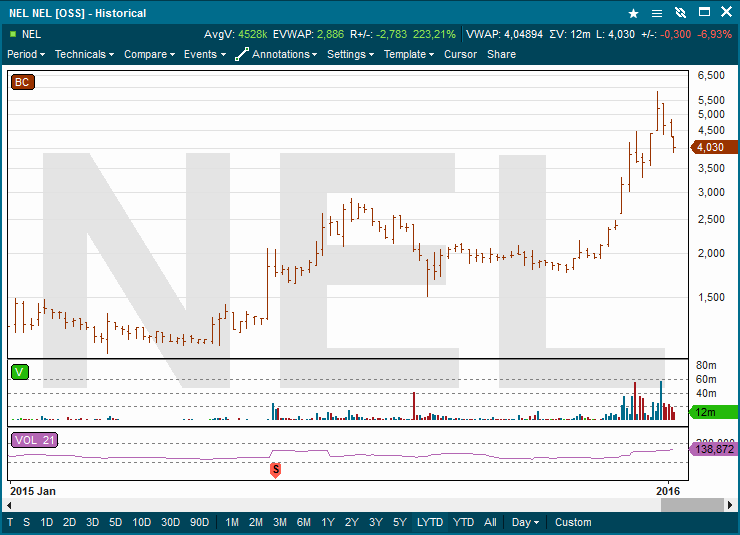Select the 3D period
Image resolution: width=740 pixels, height=535 pixels.
[92, 522]
